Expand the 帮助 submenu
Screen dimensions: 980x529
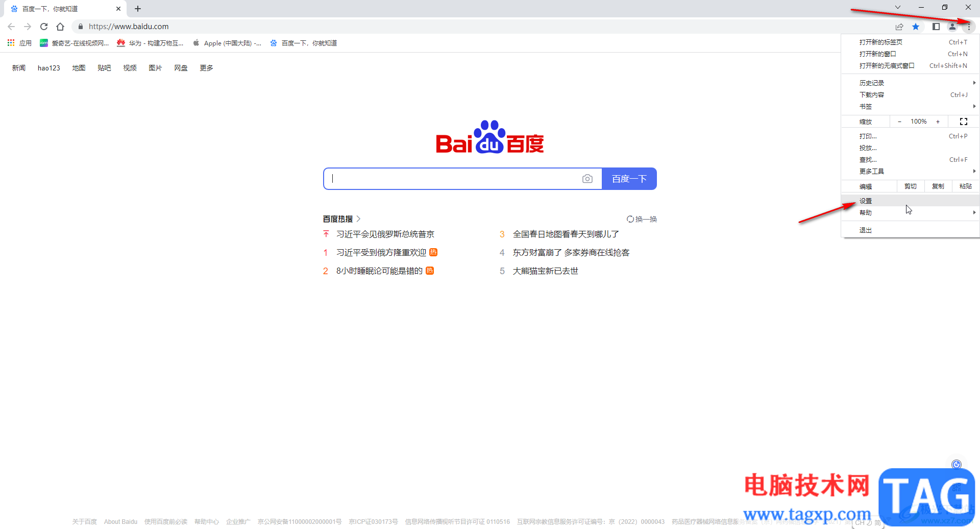click(x=910, y=212)
